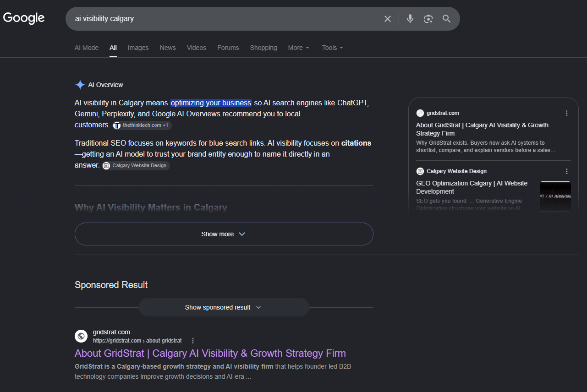Click the gridstrat.com › about-gridstrat URL
Viewport: 587px width, 392px height.
click(x=137, y=341)
